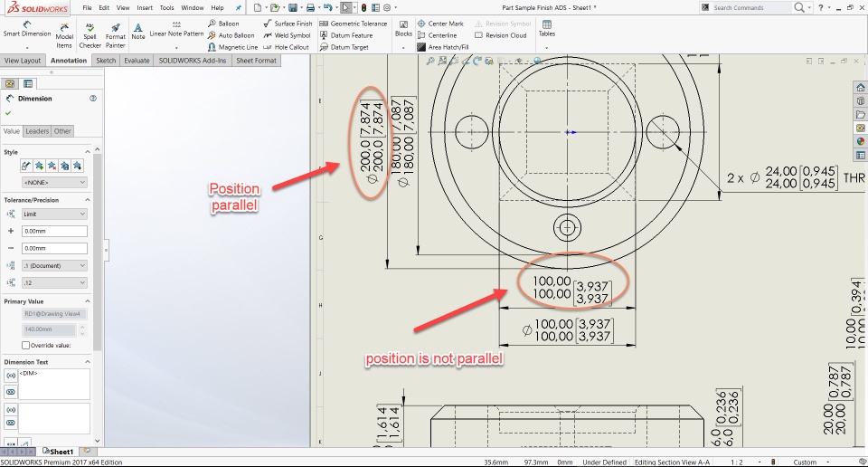Collapse the Style section
Screen dimensions: 868x467
pos(88,152)
